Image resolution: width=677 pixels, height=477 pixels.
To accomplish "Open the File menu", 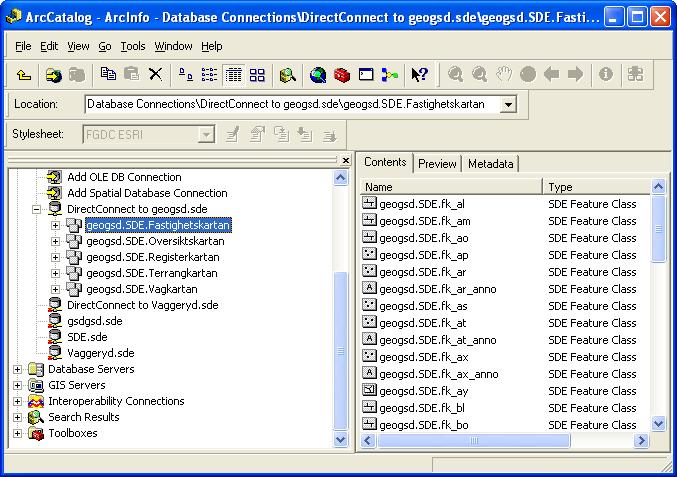I will [x=23, y=46].
